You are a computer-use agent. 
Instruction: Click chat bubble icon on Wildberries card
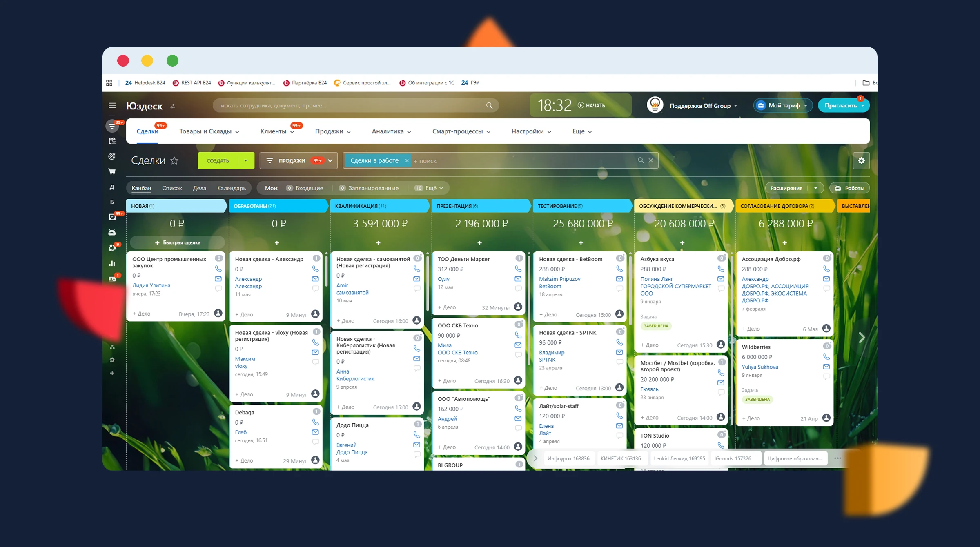point(826,376)
